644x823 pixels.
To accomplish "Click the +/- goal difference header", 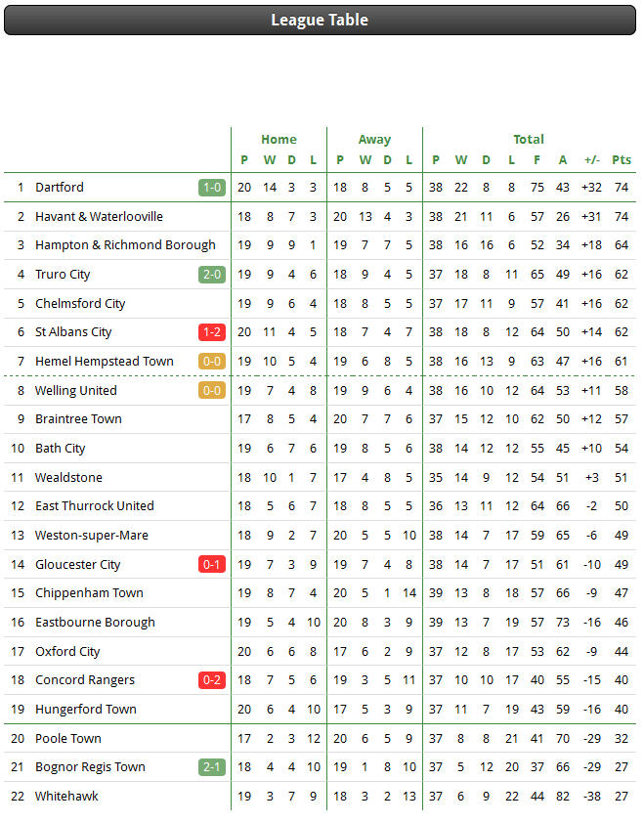I will [591, 160].
